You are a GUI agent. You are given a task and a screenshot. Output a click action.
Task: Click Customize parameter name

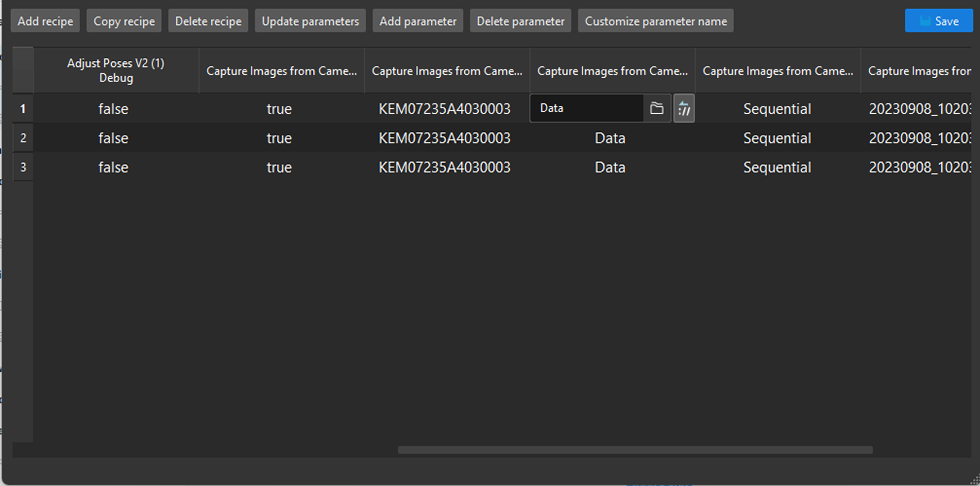tap(656, 20)
